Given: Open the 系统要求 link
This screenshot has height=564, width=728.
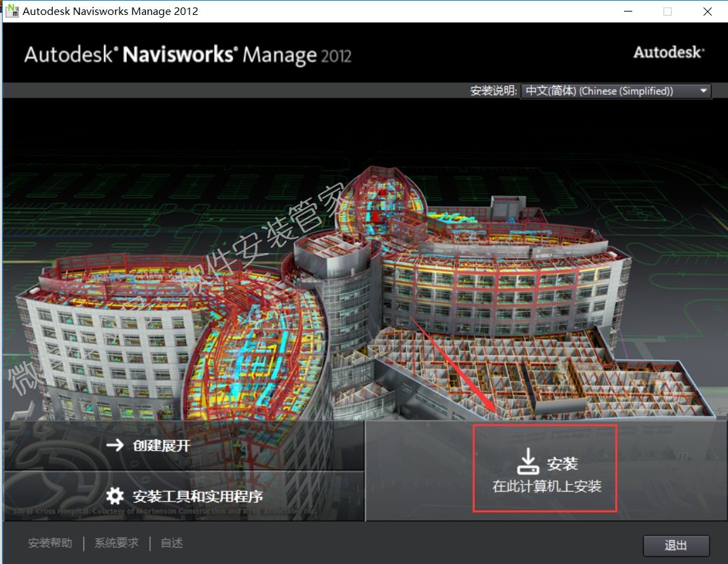Looking at the screenshot, I should point(116,543).
